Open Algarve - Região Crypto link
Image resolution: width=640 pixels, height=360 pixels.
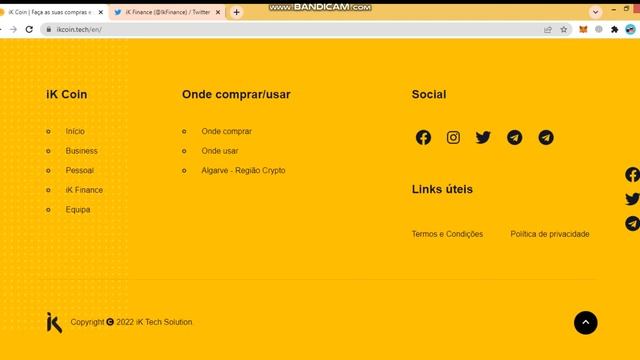pyautogui.click(x=243, y=171)
